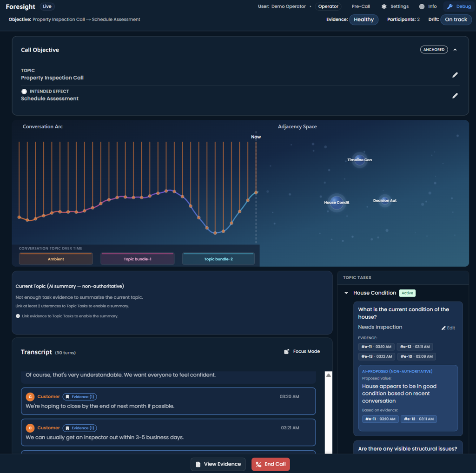Collapse the House Condition task group
The height and width of the screenshot is (473, 476).
(346, 293)
